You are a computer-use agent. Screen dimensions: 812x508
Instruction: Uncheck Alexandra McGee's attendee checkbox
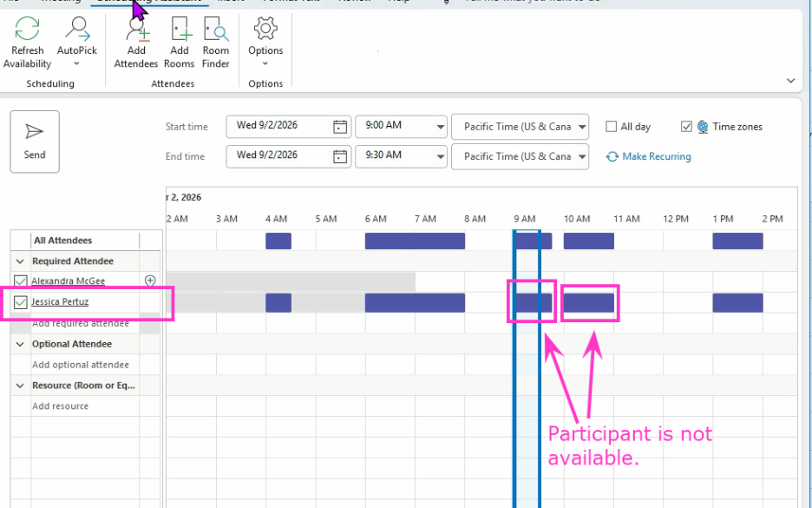[21, 281]
